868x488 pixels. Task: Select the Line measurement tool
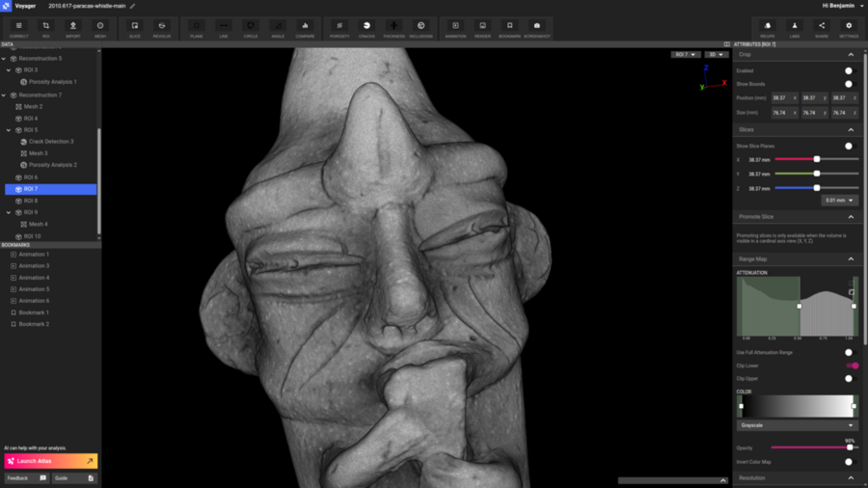tap(224, 29)
